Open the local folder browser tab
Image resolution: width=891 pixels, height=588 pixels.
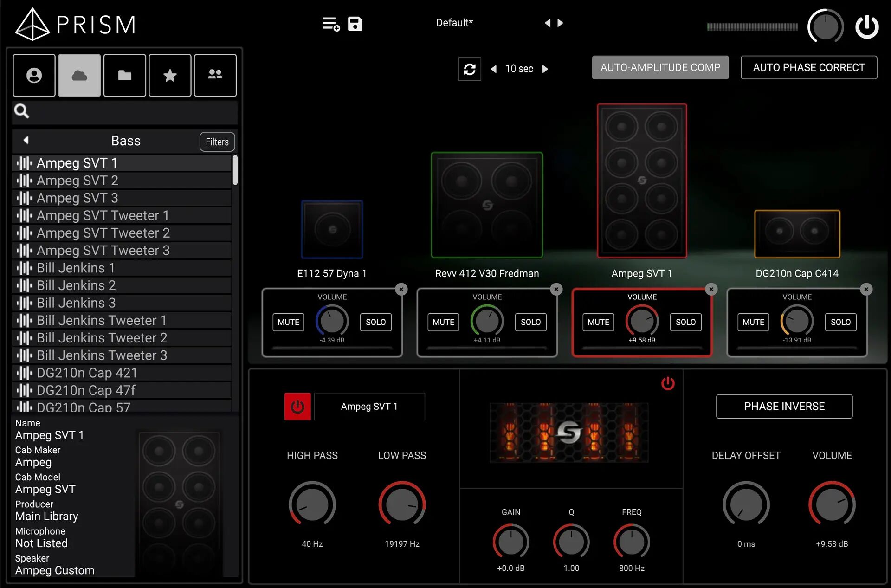point(124,75)
